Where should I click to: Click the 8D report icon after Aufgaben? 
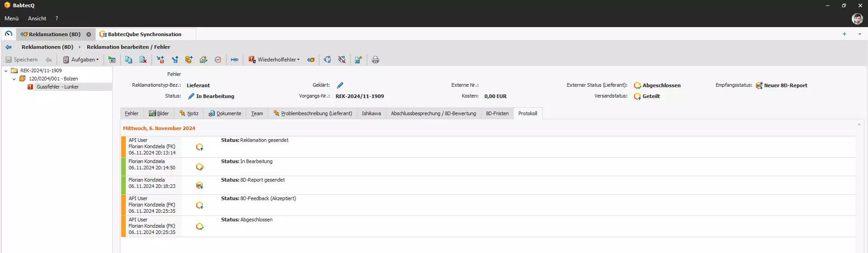click(112, 60)
